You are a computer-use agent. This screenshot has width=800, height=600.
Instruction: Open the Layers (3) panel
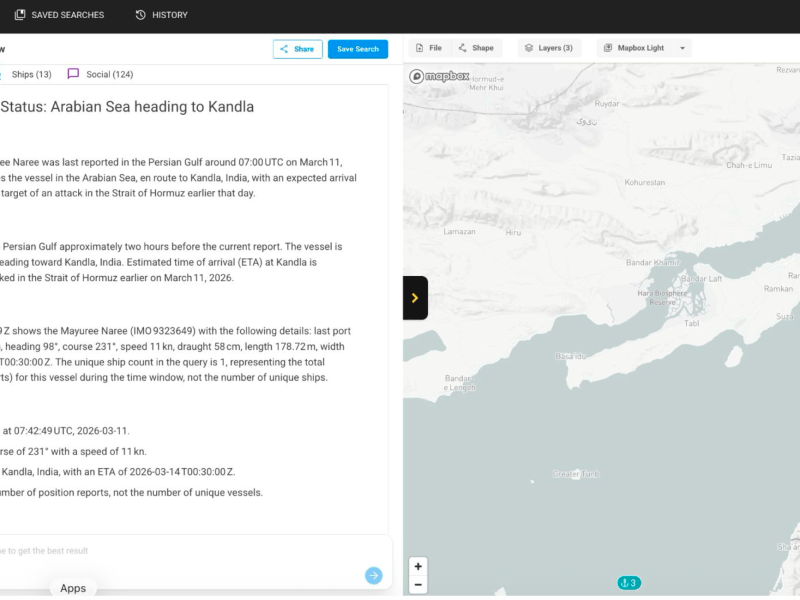coord(549,48)
